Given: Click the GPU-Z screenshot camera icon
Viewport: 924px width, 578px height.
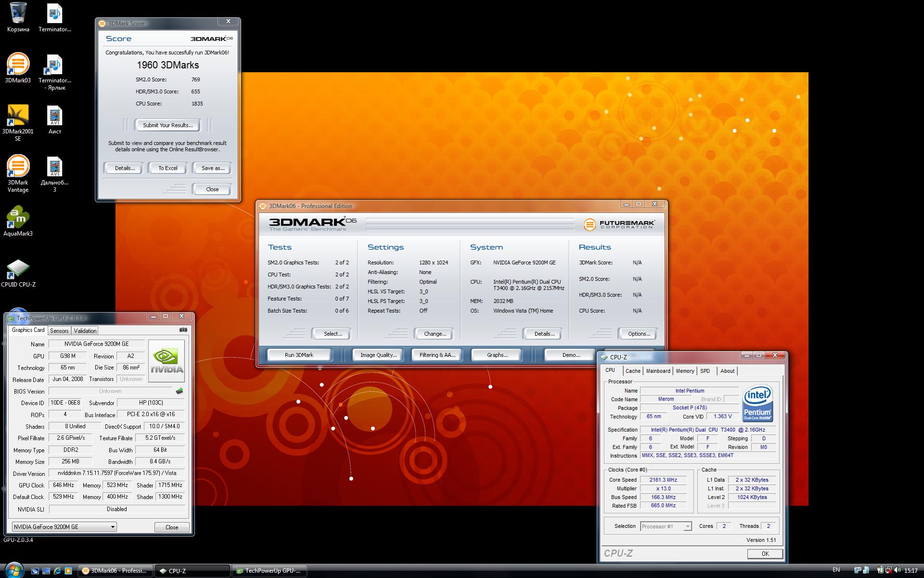Looking at the screenshot, I should point(183,330).
